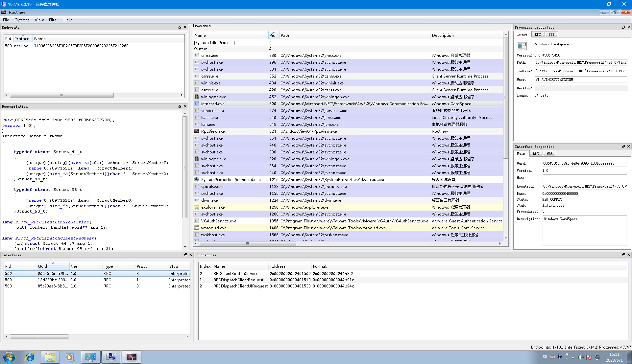Click winlogon.exe icon with Pid 820
This screenshot has width=632, height=364.
click(x=197, y=159)
